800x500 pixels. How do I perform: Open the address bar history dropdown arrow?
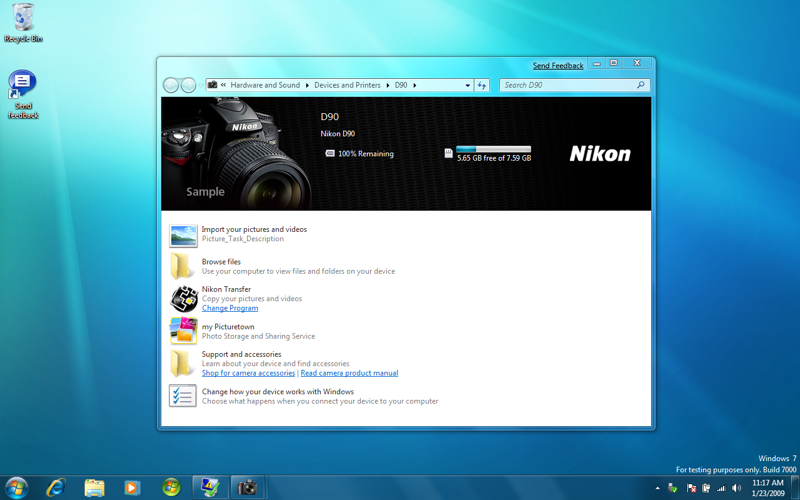coord(467,85)
